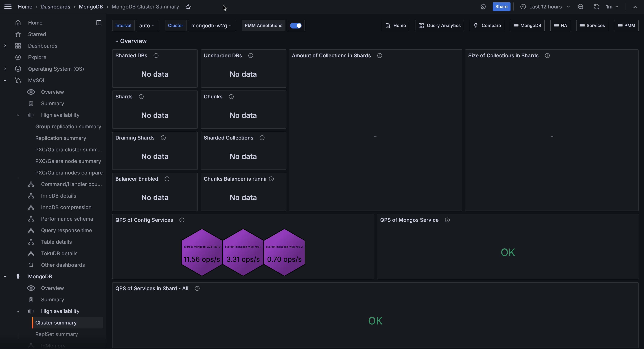Click the Home link button in toolbar
Viewport: 644px width, 349px height.
[x=395, y=25]
